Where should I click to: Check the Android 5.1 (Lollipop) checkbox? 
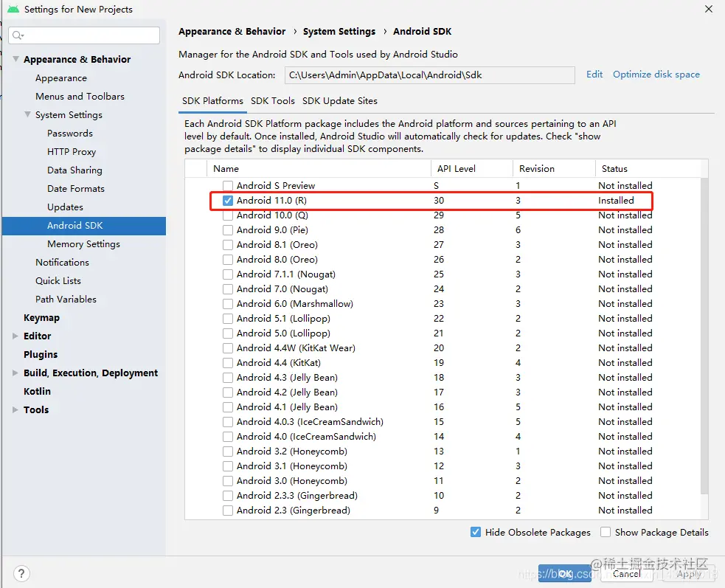pos(227,319)
